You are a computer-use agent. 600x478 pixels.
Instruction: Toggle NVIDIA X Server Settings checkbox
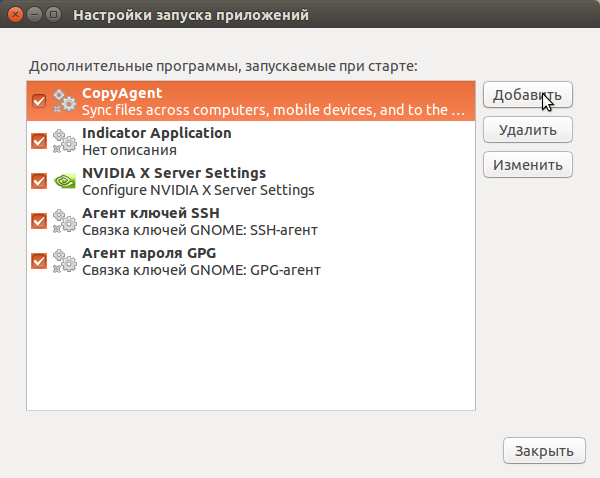coord(39,181)
